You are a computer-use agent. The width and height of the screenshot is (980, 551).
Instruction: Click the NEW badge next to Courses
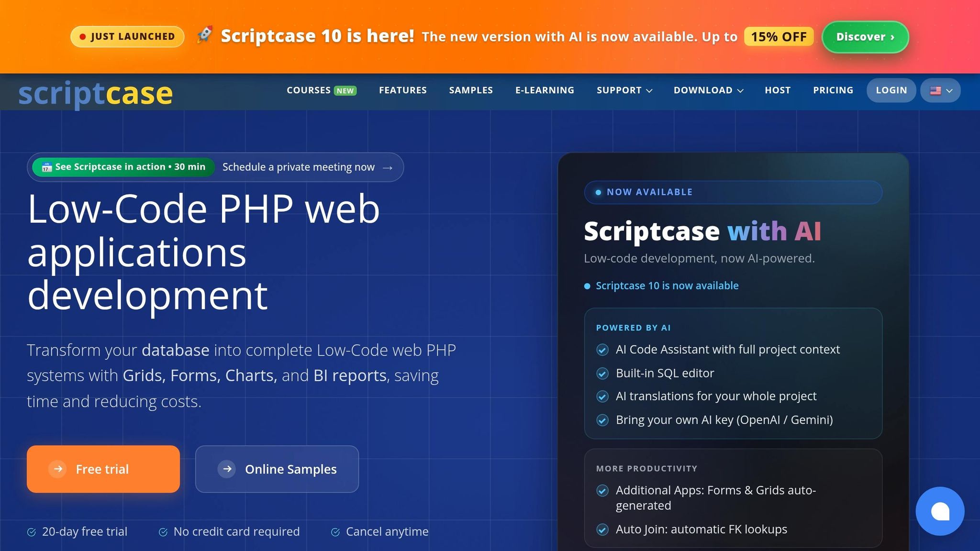click(345, 91)
